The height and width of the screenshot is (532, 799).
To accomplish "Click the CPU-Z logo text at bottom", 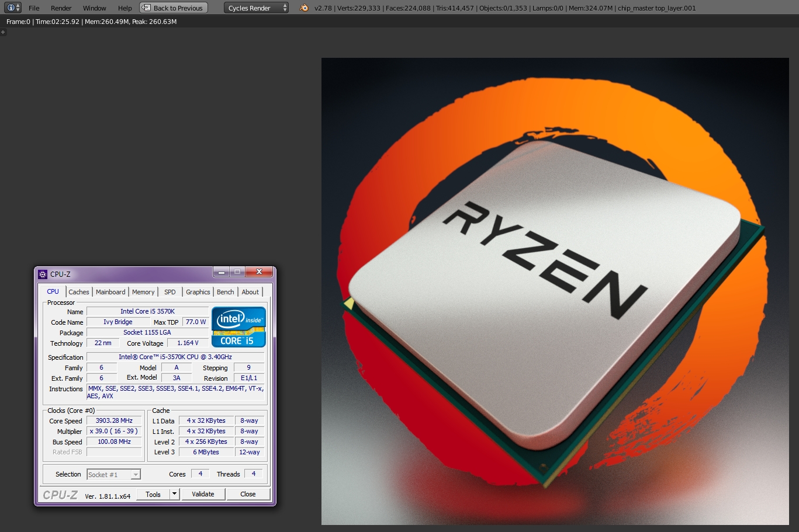I will pyautogui.click(x=60, y=495).
